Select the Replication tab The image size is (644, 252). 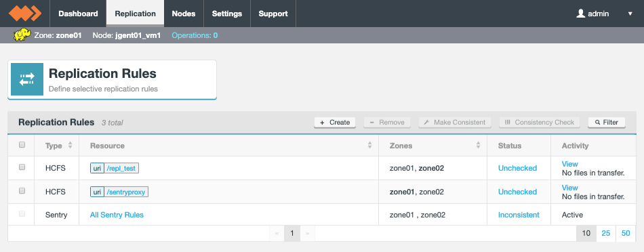(135, 14)
